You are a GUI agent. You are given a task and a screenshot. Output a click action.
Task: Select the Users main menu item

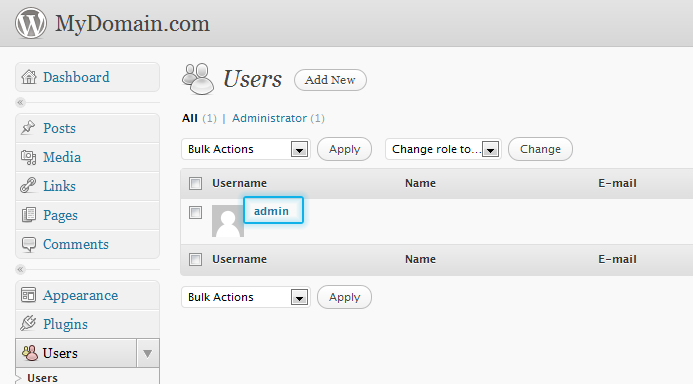(76, 354)
